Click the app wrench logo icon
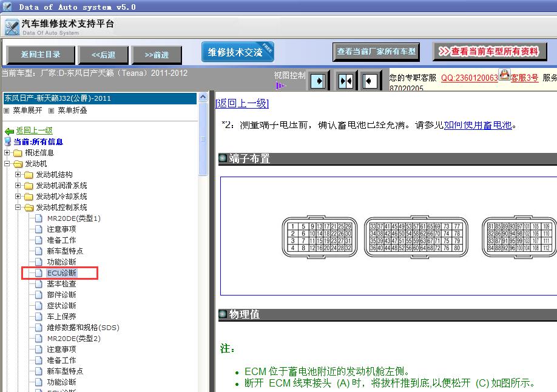Screen dimensions: 557x392 (x=12, y=27)
